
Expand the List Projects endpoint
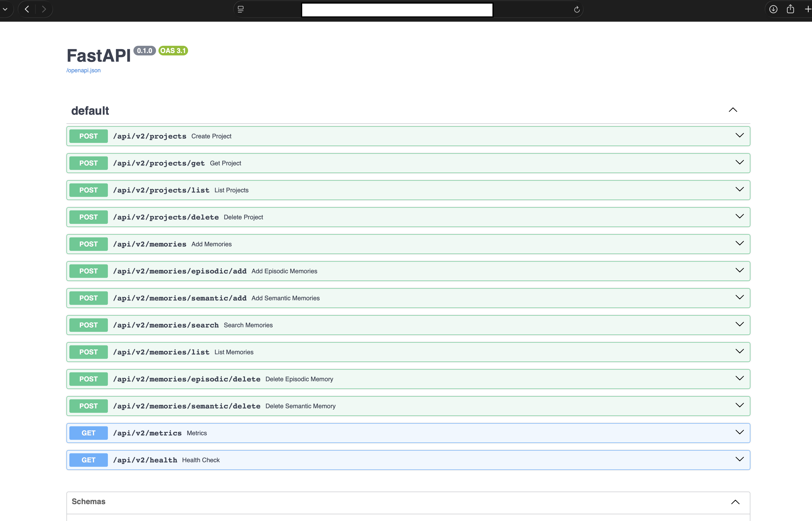click(x=740, y=189)
